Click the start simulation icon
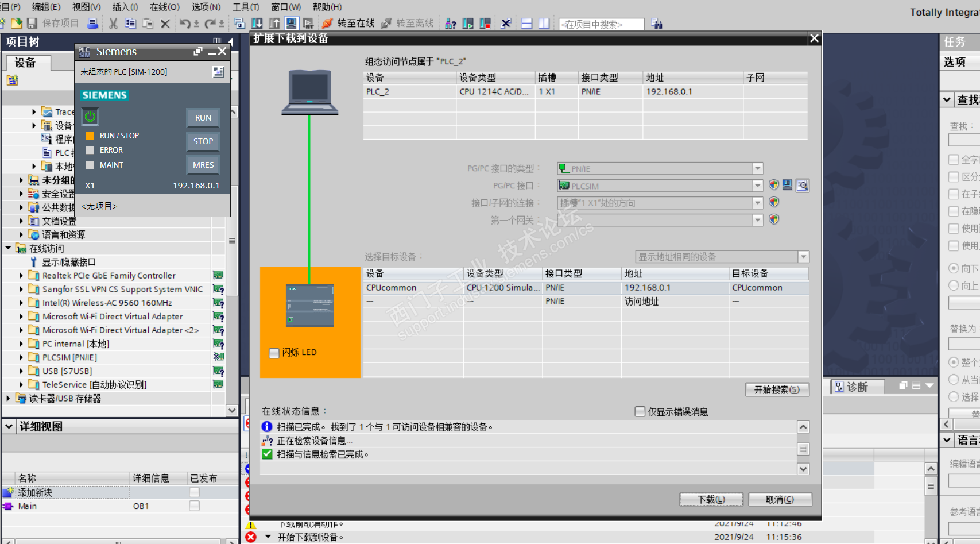 (292, 24)
